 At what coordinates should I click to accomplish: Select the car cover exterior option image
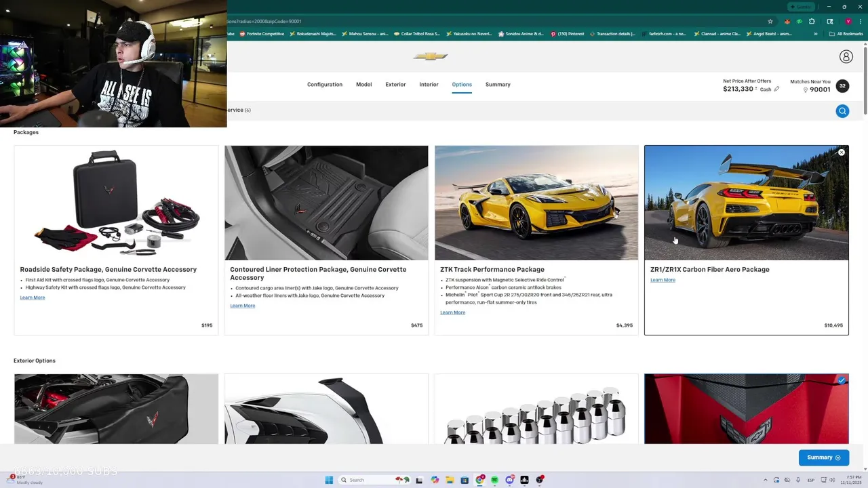point(116,409)
